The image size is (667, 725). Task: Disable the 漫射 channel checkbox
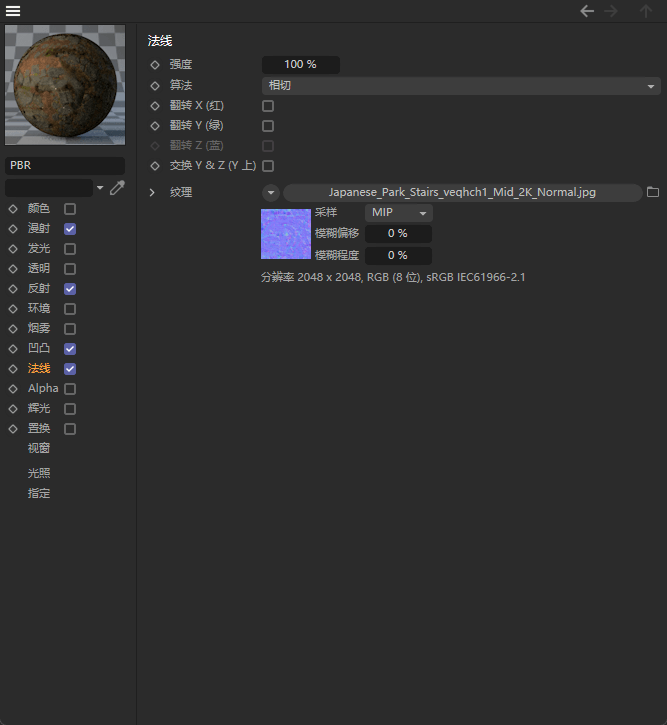70,229
